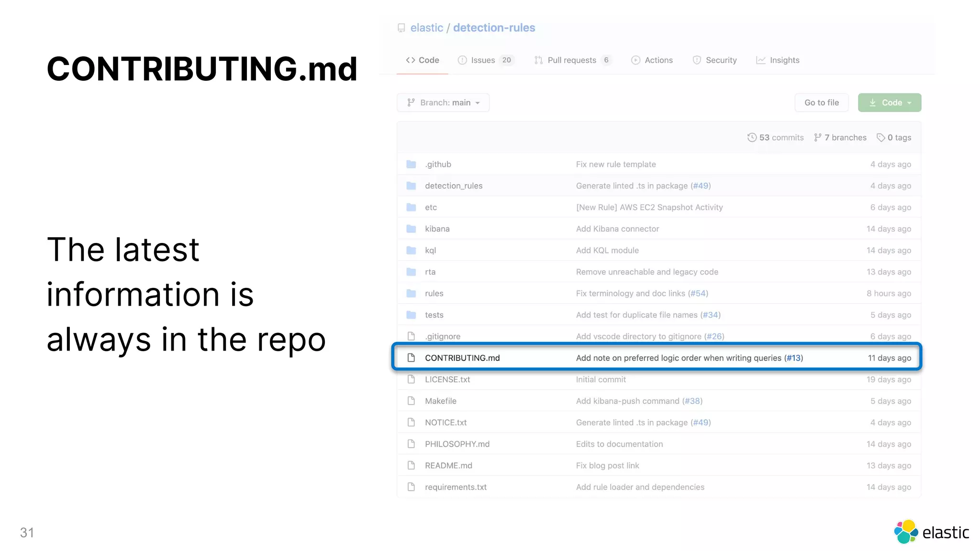980x551 pixels.
Task: Open the .gitignore file
Action: coord(443,336)
